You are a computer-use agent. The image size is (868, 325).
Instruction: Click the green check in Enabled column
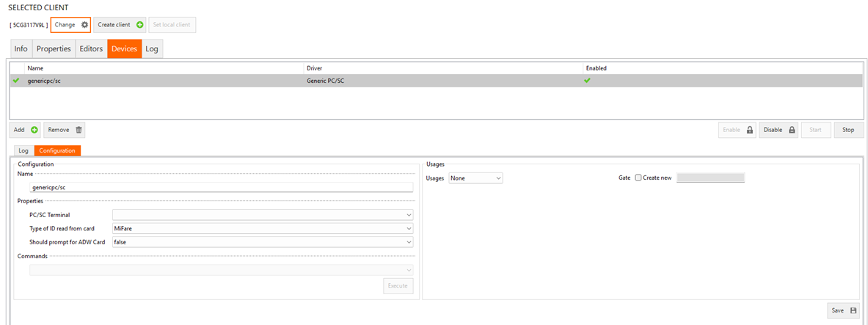[587, 81]
